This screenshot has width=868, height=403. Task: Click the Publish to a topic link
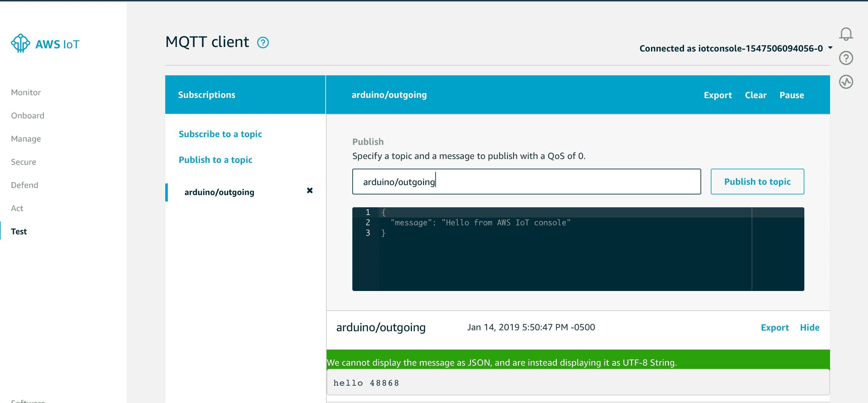point(215,160)
